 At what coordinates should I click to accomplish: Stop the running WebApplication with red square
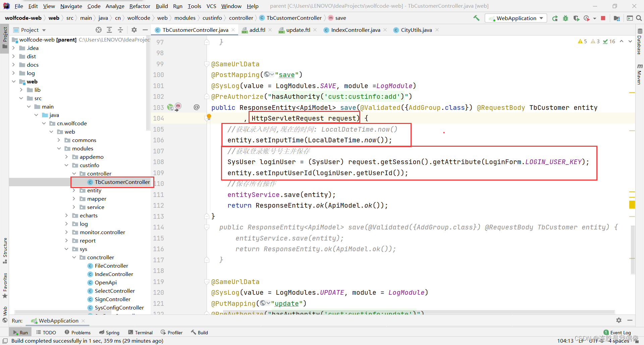click(x=603, y=18)
